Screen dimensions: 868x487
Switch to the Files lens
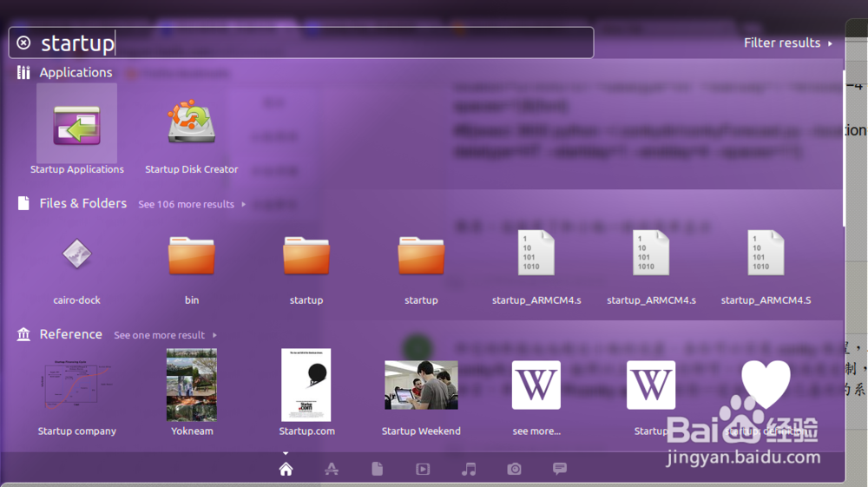(x=377, y=470)
